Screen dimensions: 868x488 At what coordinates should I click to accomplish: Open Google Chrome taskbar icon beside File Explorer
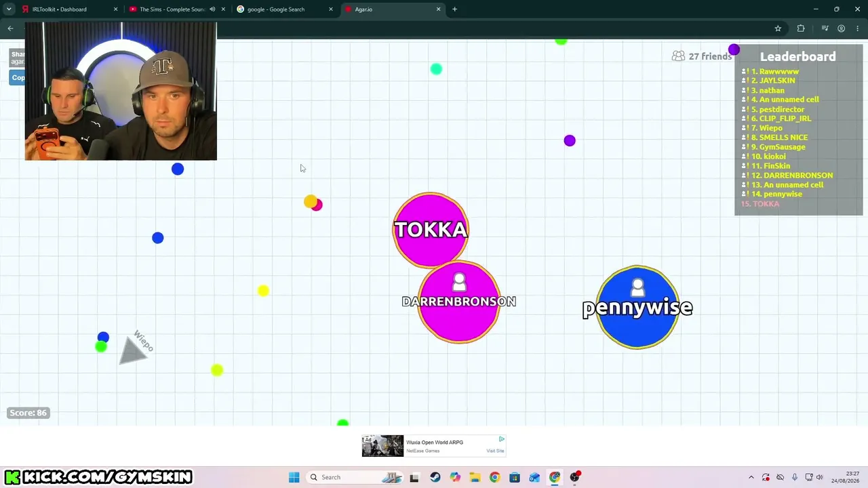coord(494,477)
